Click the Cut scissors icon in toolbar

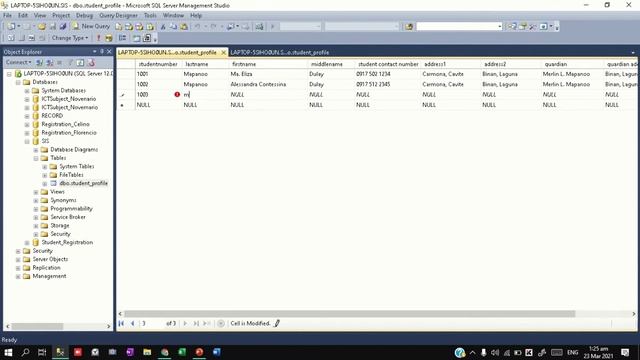pyautogui.click(x=162, y=27)
